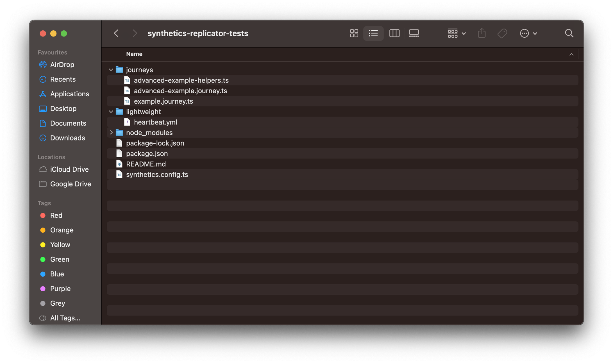
Task: Select the list view icon
Action: click(374, 33)
